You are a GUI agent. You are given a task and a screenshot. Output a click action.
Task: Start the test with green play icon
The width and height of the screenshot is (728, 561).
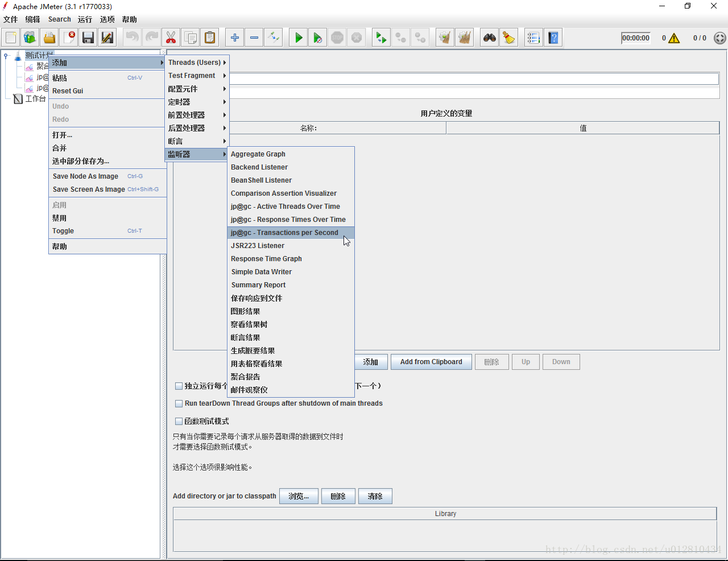[x=298, y=38]
